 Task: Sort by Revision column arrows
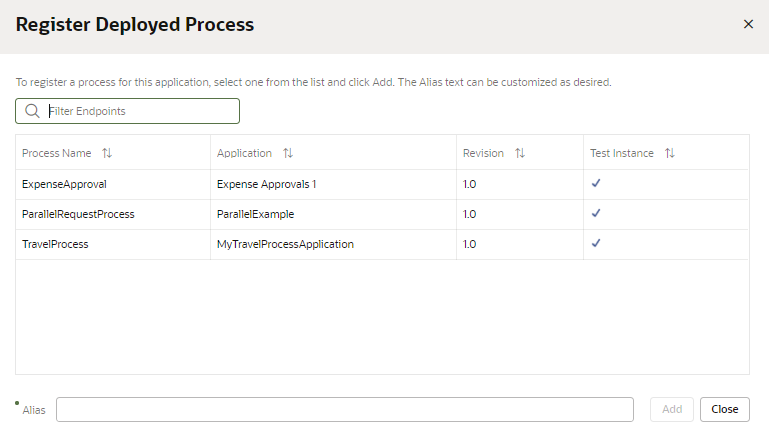coord(520,153)
